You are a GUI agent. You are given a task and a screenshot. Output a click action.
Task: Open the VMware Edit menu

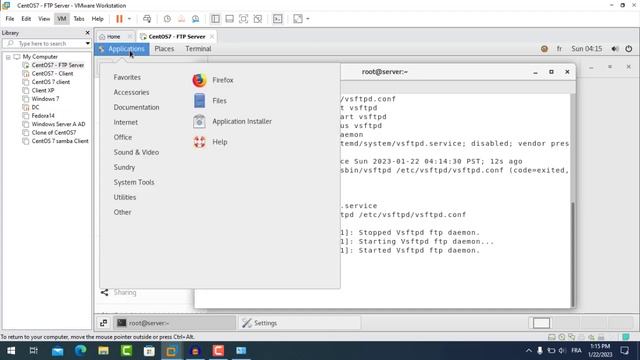pyautogui.click(x=26, y=19)
